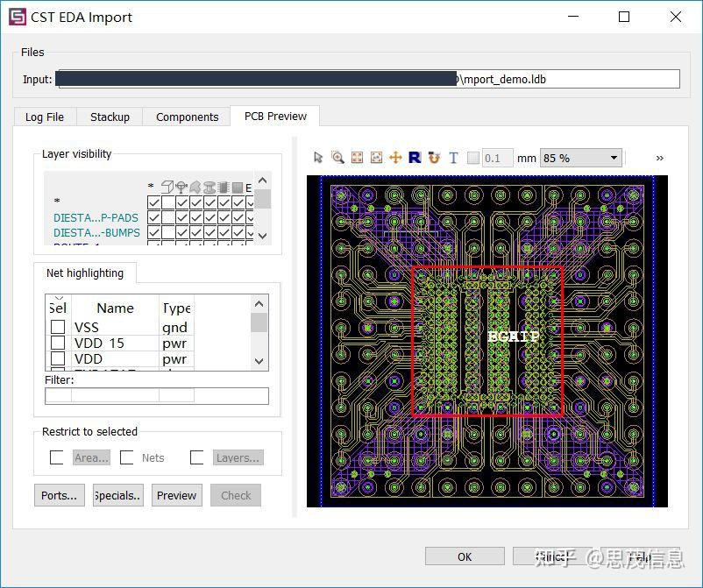
Task: Click the net Filter input field
Action: click(156, 396)
